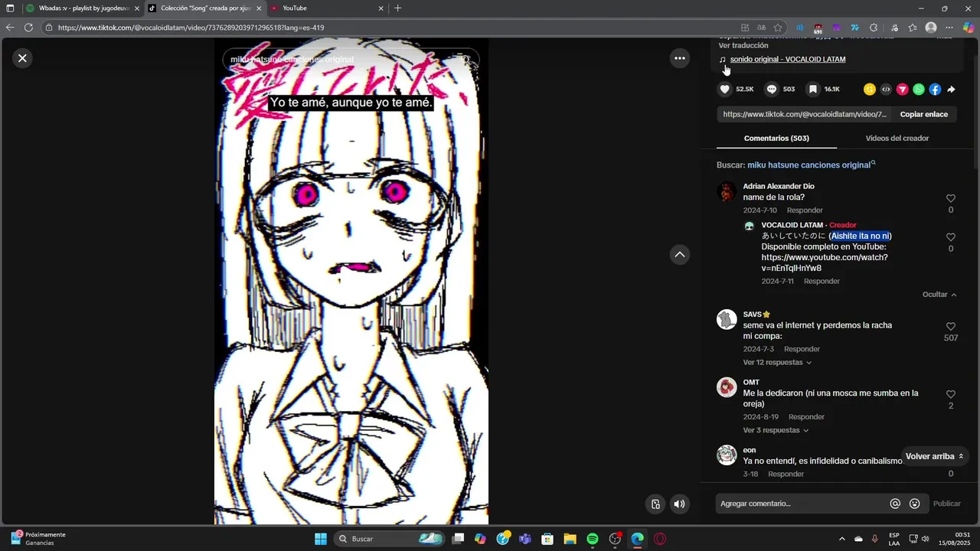The image size is (980, 551).
Task: Like OMT's comment heart
Action: (951, 395)
